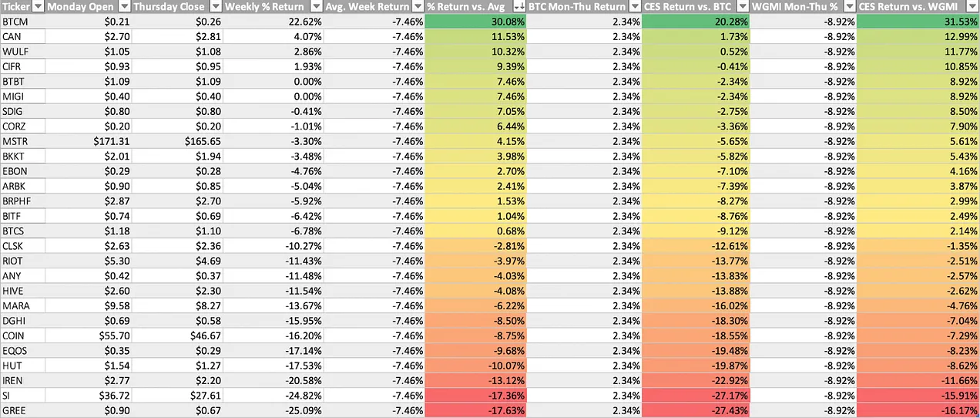This screenshot has height=418, width=980.
Task: Select the green 30.08% cell
Action: (475, 22)
